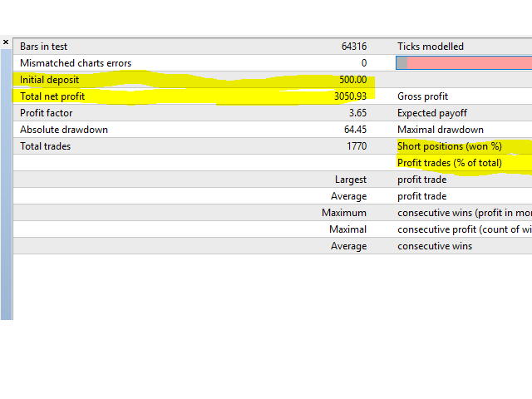Select the absolute drawdown value 64.45

click(355, 130)
